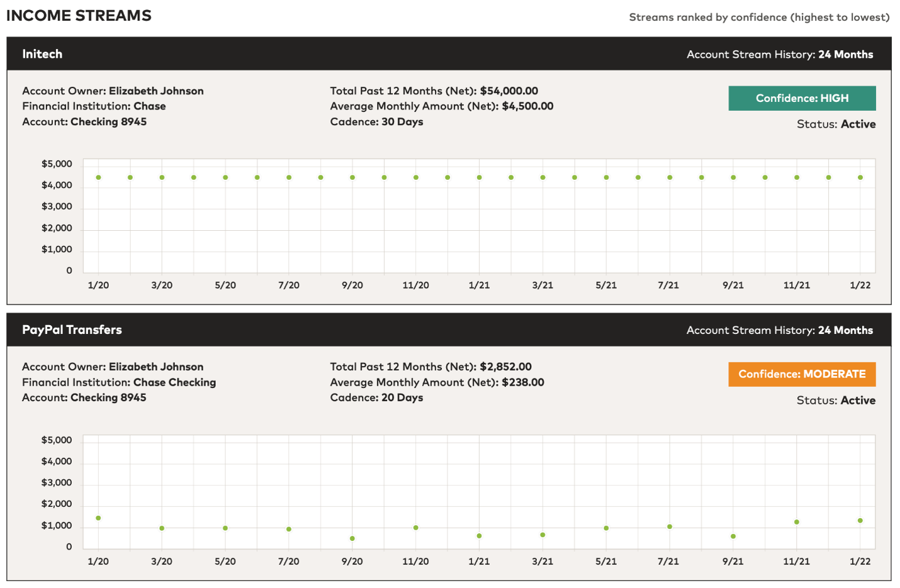Screen dimensions: 900x588
Task: Click the Initech chart data point at 1/22
Action: pyautogui.click(x=860, y=177)
